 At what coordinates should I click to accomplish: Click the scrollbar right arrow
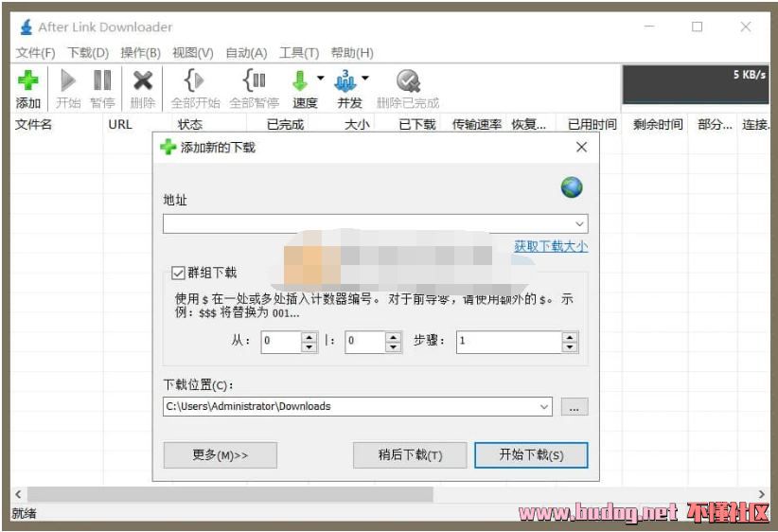(761, 494)
